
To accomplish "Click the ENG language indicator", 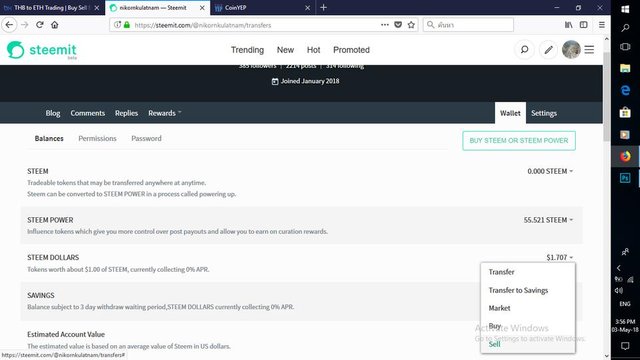I will [x=625, y=304].
